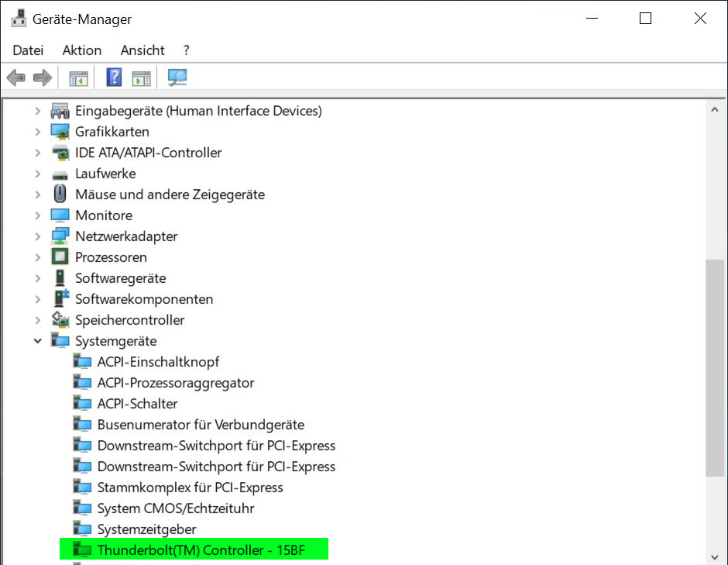Click the Stammkomplex für PCI-Express icon
728x565 pixels.
point(82,487)
